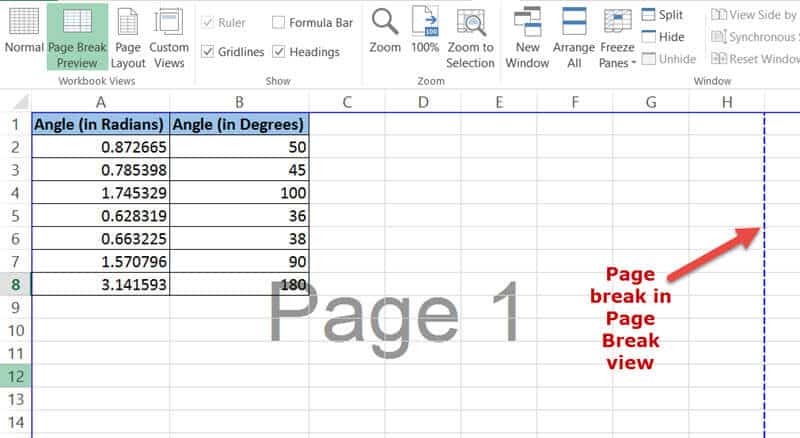Uncheck the Headings checkbox
The image size is (800, 438).
(279, 52)
